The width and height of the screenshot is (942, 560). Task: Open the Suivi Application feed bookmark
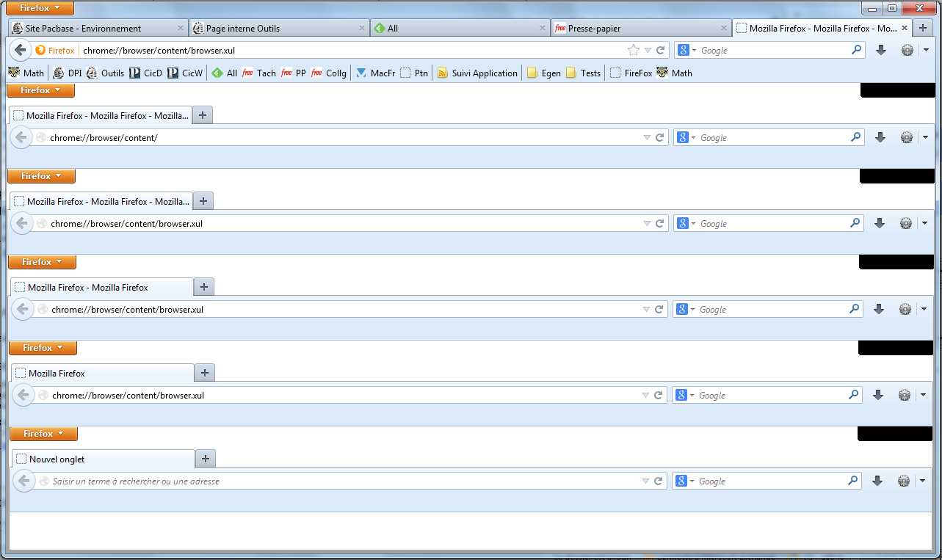[477, 73]
